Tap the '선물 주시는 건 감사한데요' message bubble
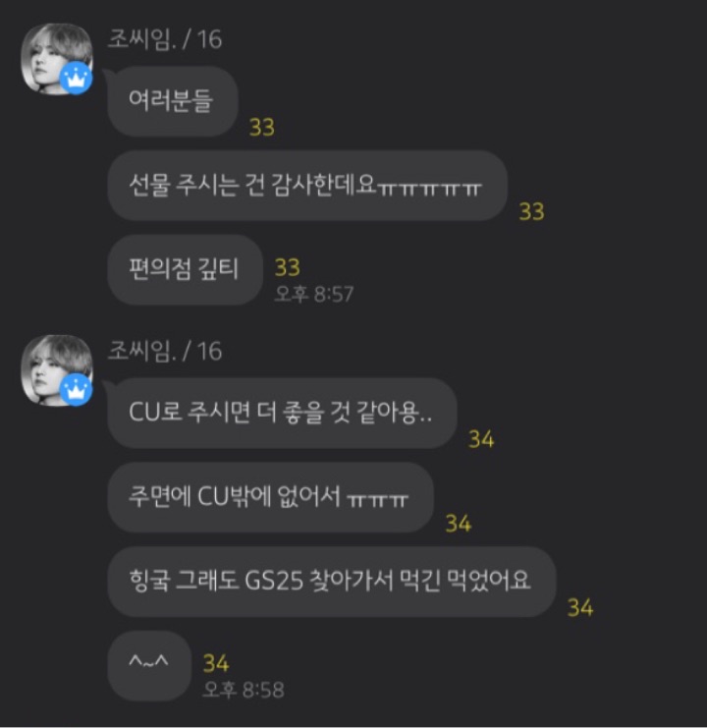The height and width of the screenshot is (728, 707). (307, 186)
